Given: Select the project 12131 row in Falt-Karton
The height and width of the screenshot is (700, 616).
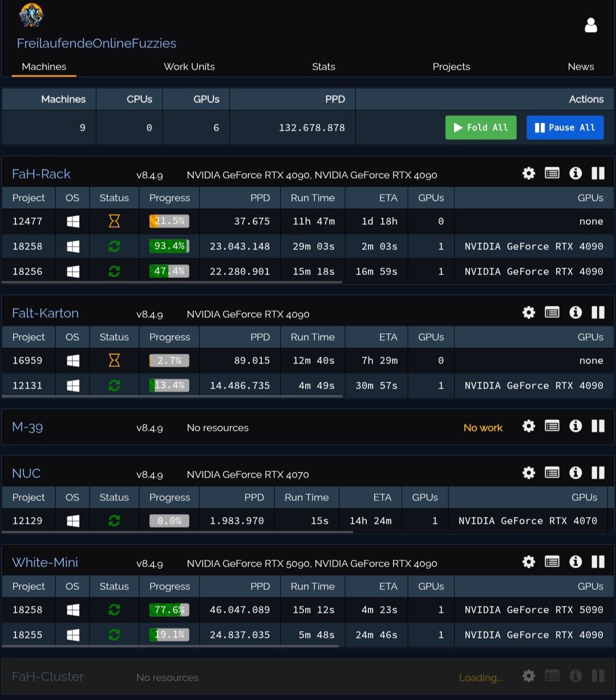Looking at the screenshot, I should [x=27, y=386].
